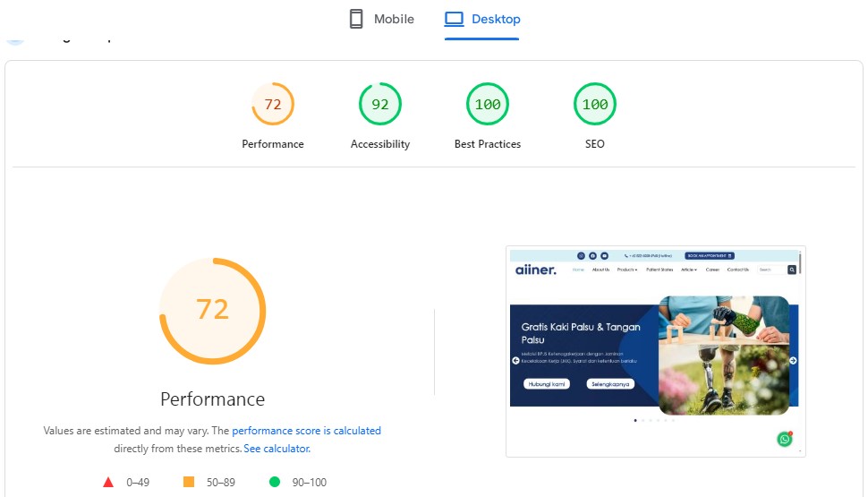The width and height of the screenshot is (868, 497).
Task: Click the Instagram icon in site preview
Action: [x=581, y=256]
